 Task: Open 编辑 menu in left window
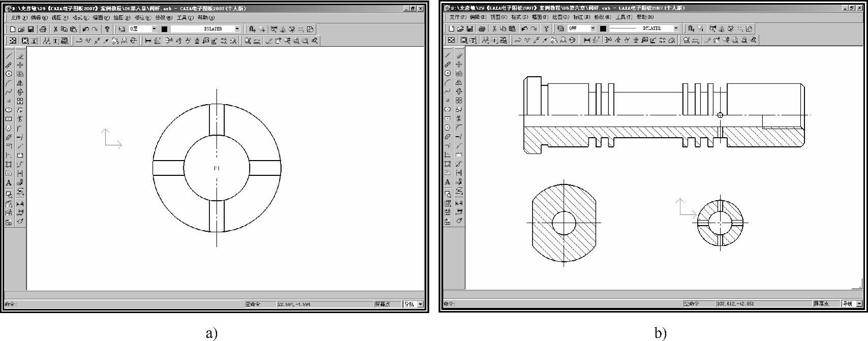39,18
